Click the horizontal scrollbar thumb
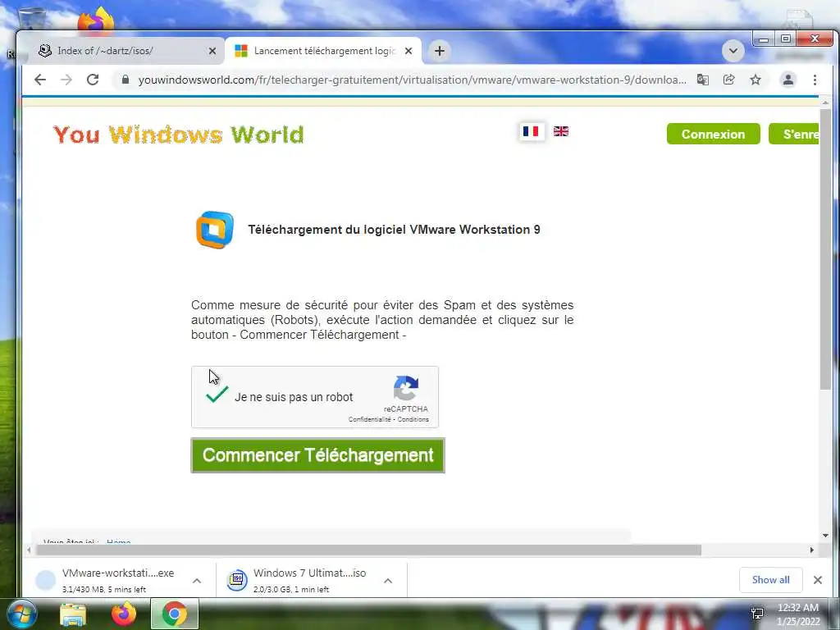This screenshot has height=630, width=840. point(368,550)
